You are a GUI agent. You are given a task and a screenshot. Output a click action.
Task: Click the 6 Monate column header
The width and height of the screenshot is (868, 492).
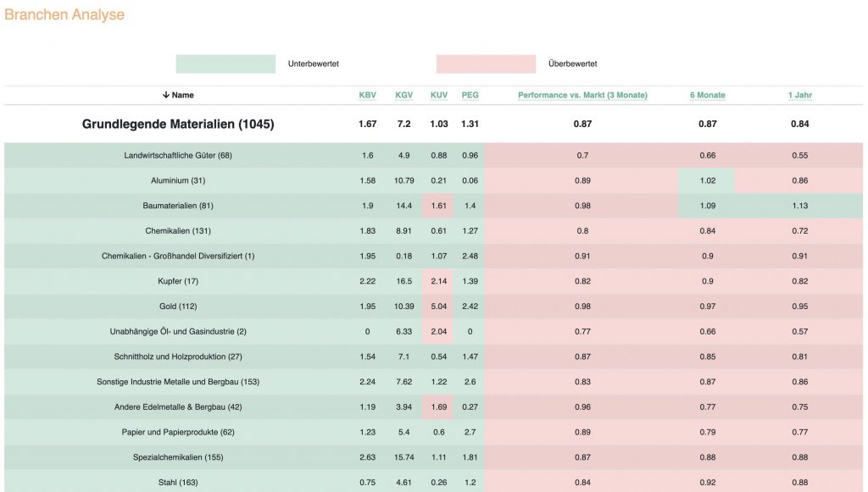click(707, 96)
